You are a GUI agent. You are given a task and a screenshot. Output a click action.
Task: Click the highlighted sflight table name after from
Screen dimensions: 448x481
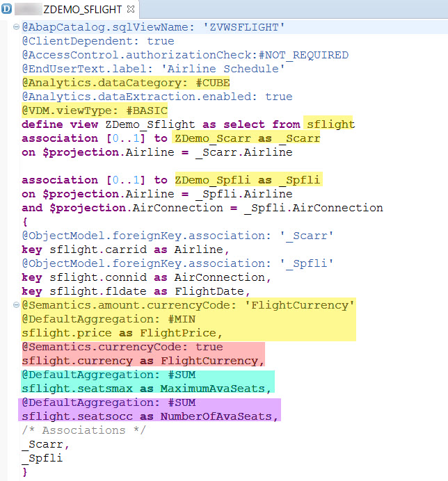click(330, 124)
